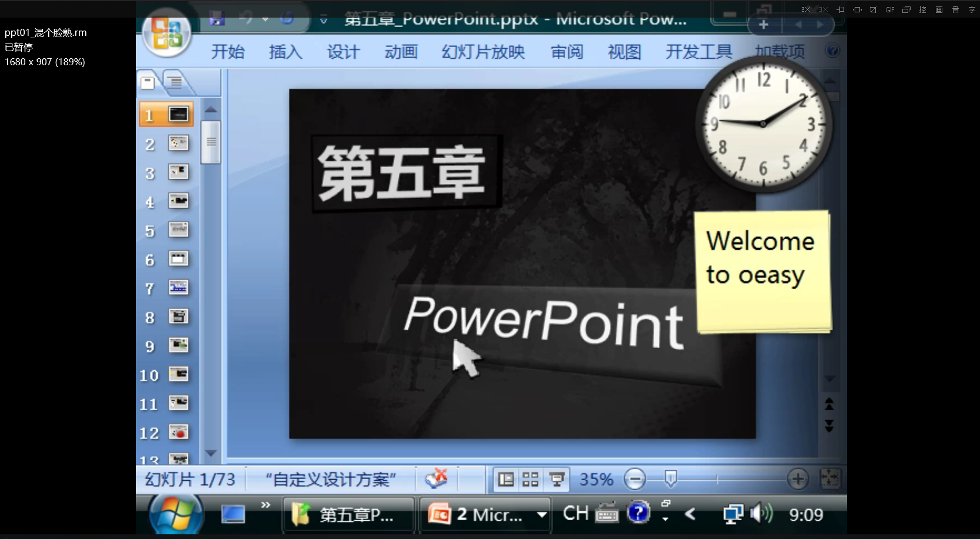Screen dimensions: 980x539
Task: Adjust the zoom slider handle
Action: [x=670, y=478]
